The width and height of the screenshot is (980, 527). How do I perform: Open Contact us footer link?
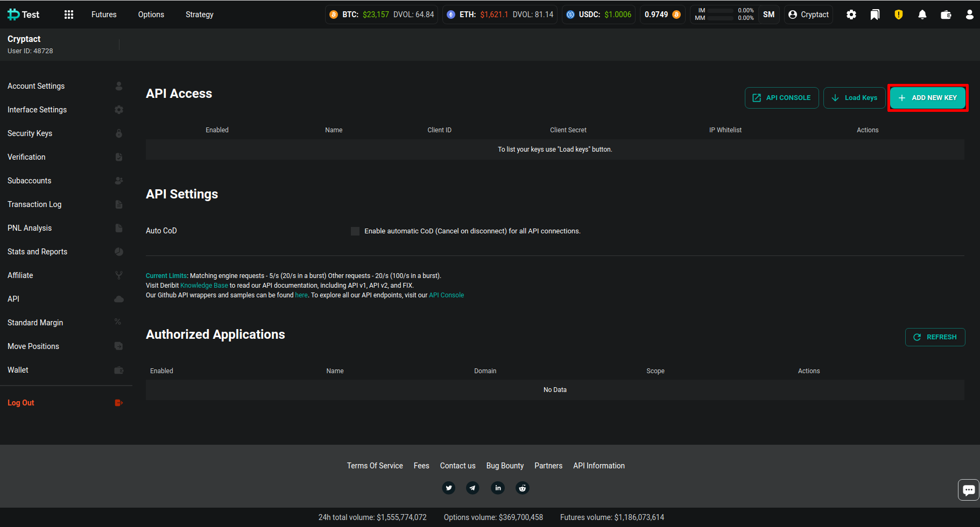coord(458,466)
